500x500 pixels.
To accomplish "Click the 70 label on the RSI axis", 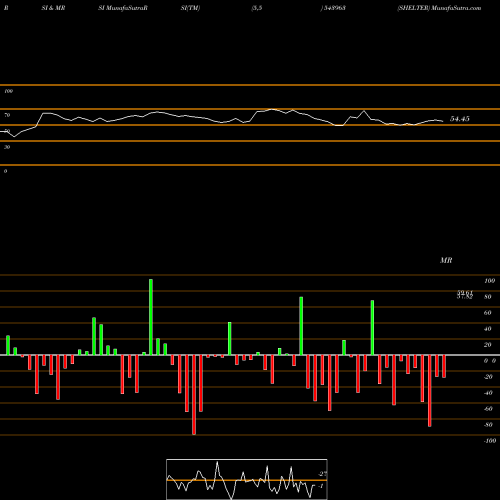I will [x=7, y=115].
